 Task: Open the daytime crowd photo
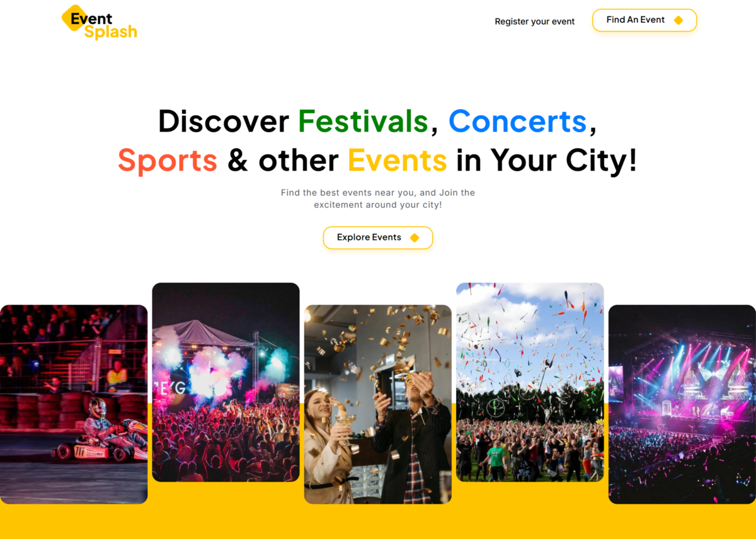[x=530, y=382]
